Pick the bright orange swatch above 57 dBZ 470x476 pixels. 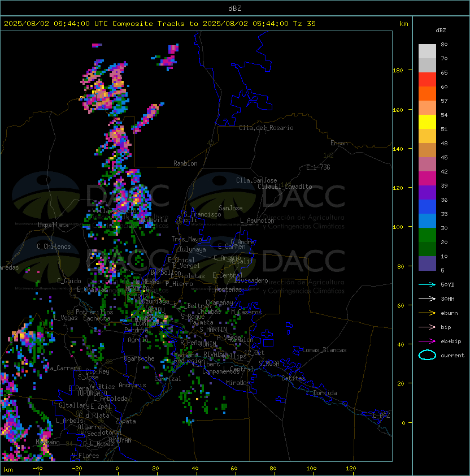pyautogui.click(x=427, y=94)
